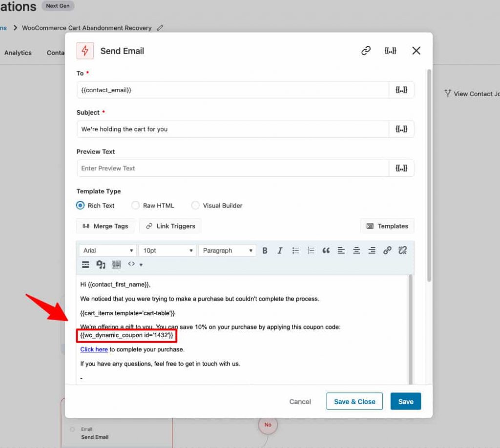500x448 pixels.
Task: Click the 'No' branch node on canvas
Action: (x=268, y=425)
